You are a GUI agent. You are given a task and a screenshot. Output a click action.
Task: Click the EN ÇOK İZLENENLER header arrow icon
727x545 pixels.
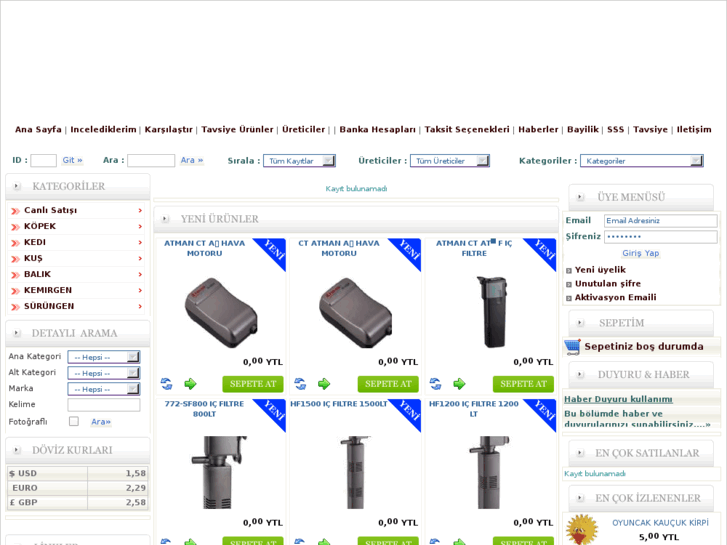coord(580,498)
